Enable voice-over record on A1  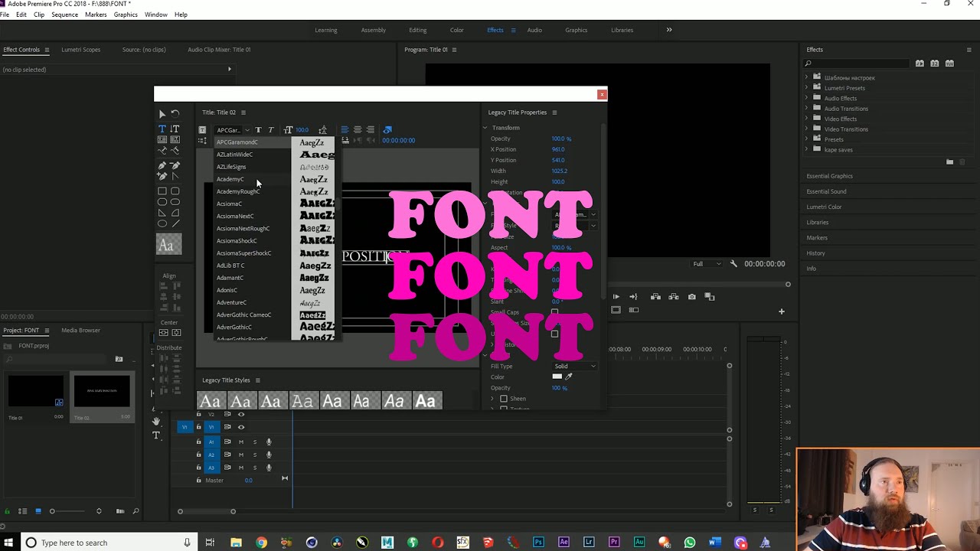(x=269, y=442)
